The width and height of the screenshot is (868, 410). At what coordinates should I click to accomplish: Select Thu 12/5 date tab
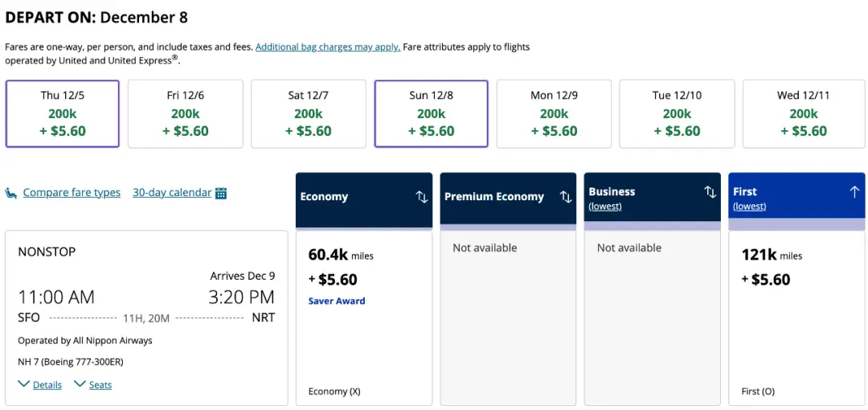63,113
